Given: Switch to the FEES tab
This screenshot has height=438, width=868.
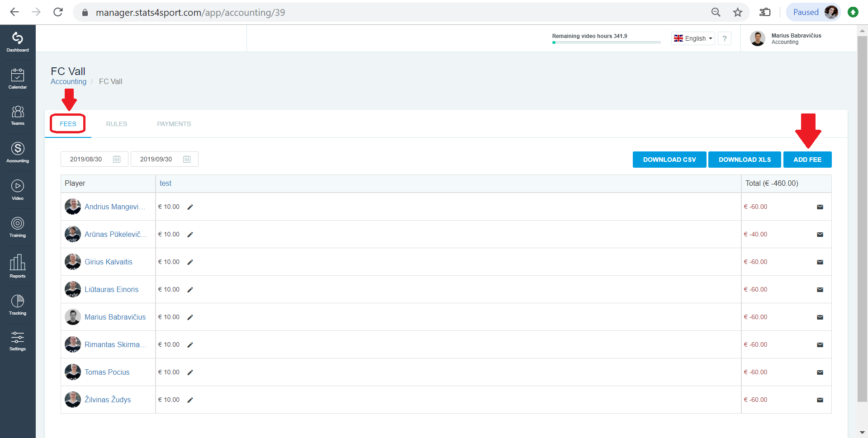Looking at the screenshot, I should (68, 124).
